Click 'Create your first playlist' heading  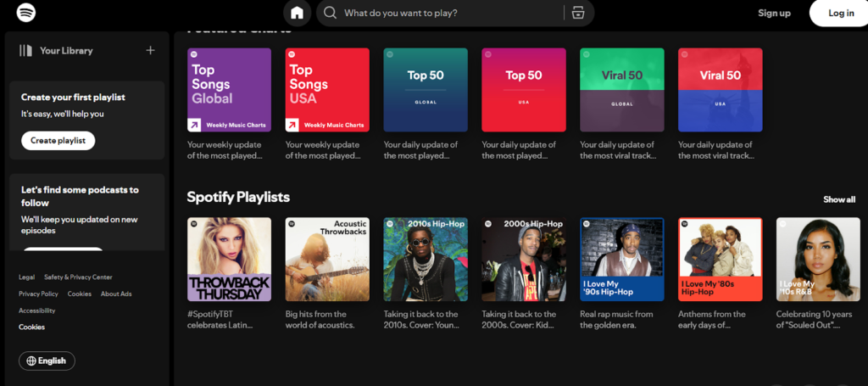point(73,97)
